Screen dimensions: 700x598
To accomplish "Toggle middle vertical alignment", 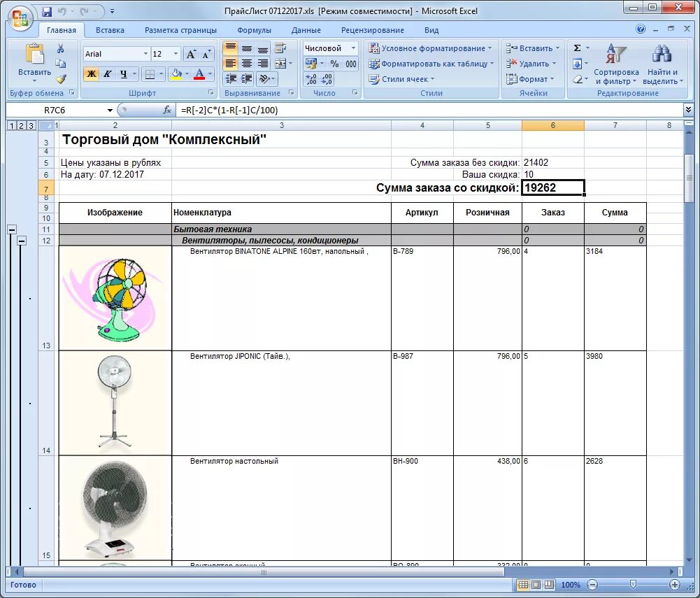I will click(246, 48).
